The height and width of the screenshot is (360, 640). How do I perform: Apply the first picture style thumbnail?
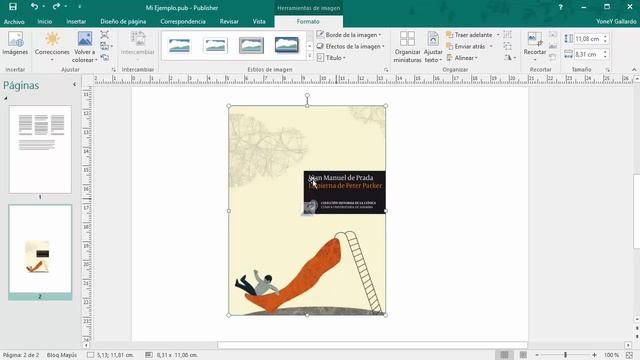(180, 45)
